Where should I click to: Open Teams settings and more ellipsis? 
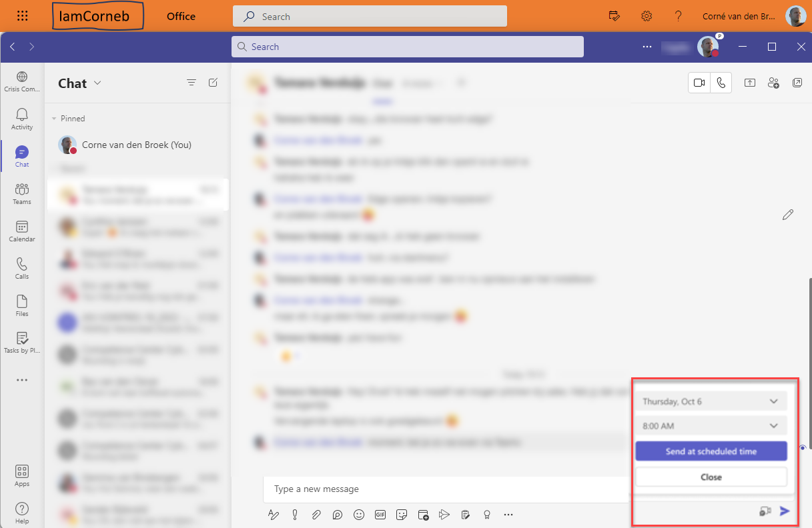click(647, 47)
